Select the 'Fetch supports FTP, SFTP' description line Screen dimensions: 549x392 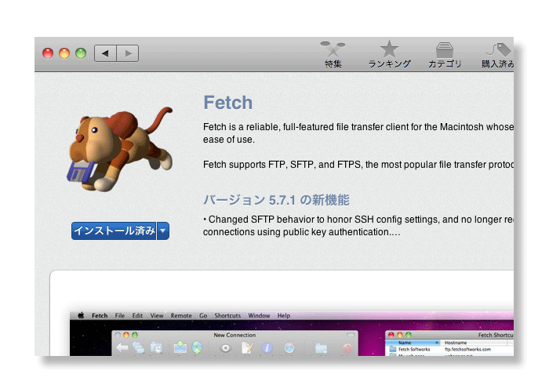[x=358, y=165]
